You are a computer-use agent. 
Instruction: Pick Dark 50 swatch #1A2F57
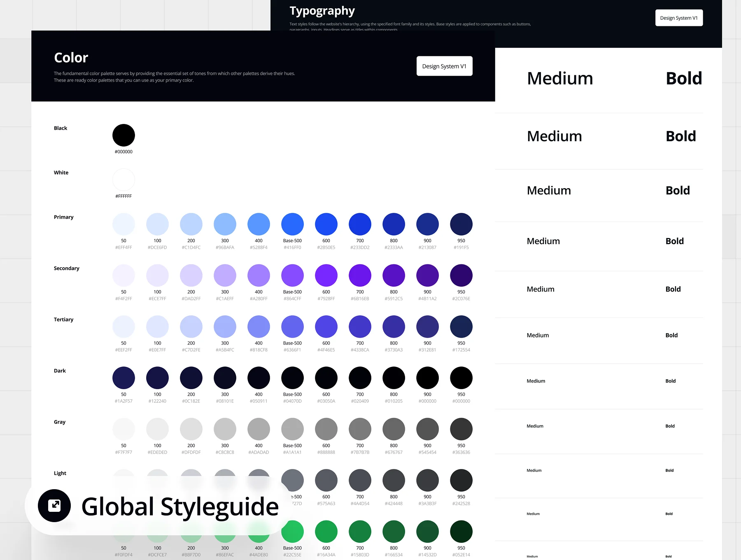click(x=123, y=378)
